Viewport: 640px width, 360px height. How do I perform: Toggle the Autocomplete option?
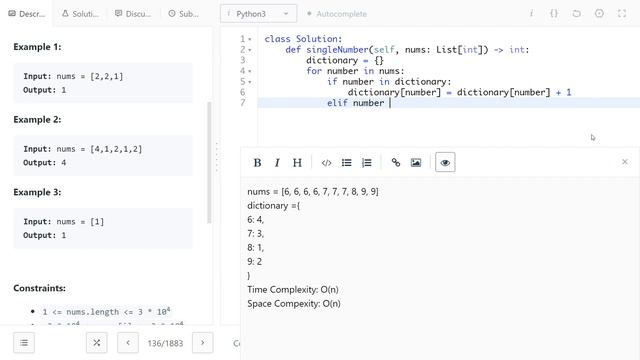pos(337,14)
